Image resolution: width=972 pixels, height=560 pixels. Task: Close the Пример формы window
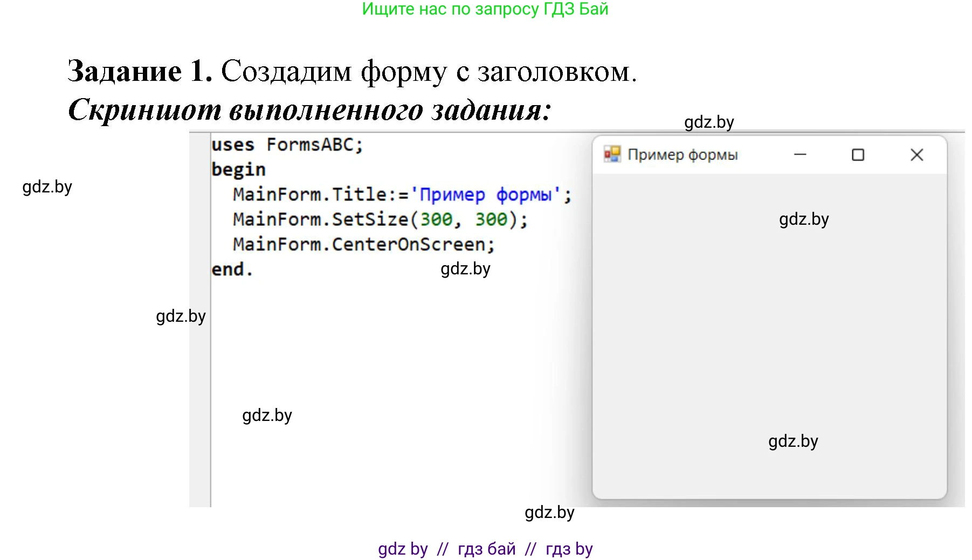tap(916, 155)
